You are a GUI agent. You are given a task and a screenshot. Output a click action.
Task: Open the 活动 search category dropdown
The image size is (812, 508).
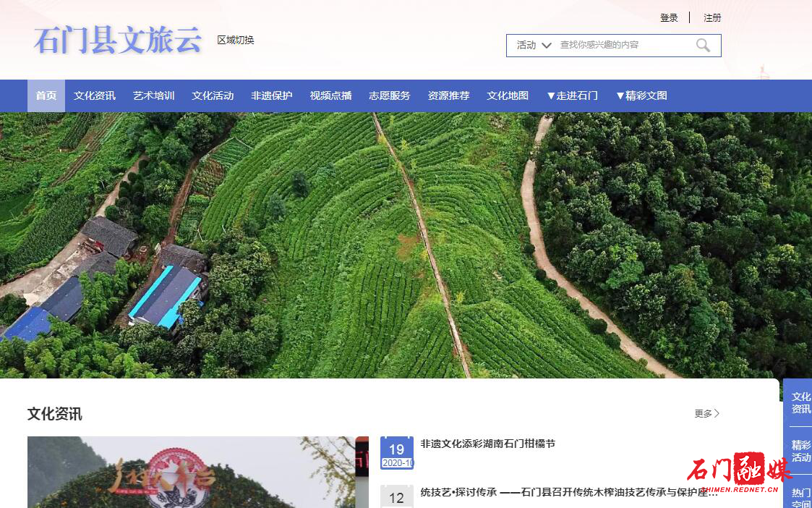534,45
